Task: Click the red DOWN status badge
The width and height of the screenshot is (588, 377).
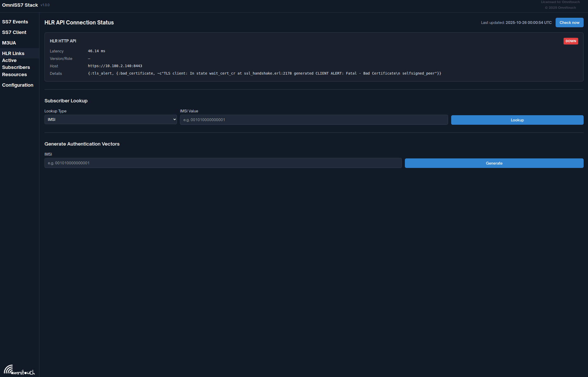Action: coord(571,41)
